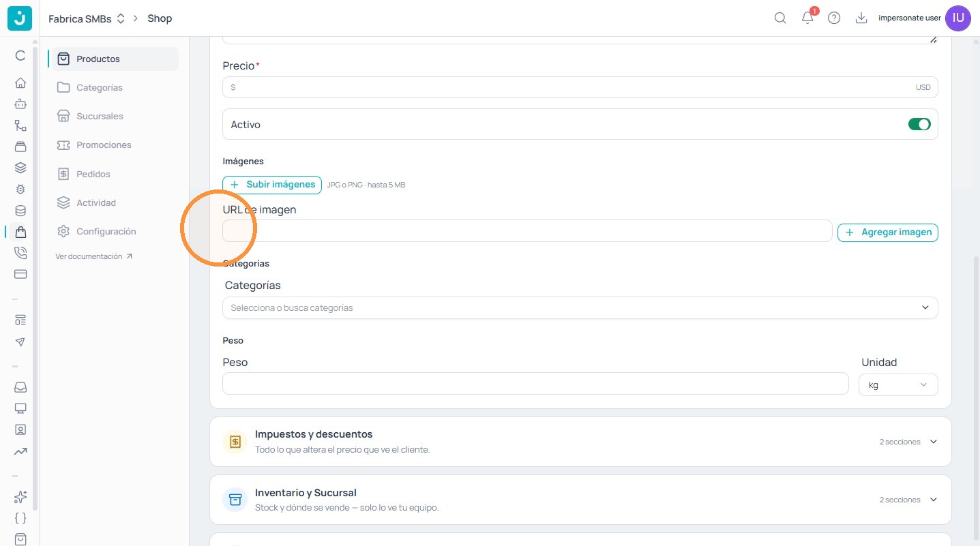Focus the Precio input field
The width and height of the screenshot is (980, 546).
(x=580, y=87)
